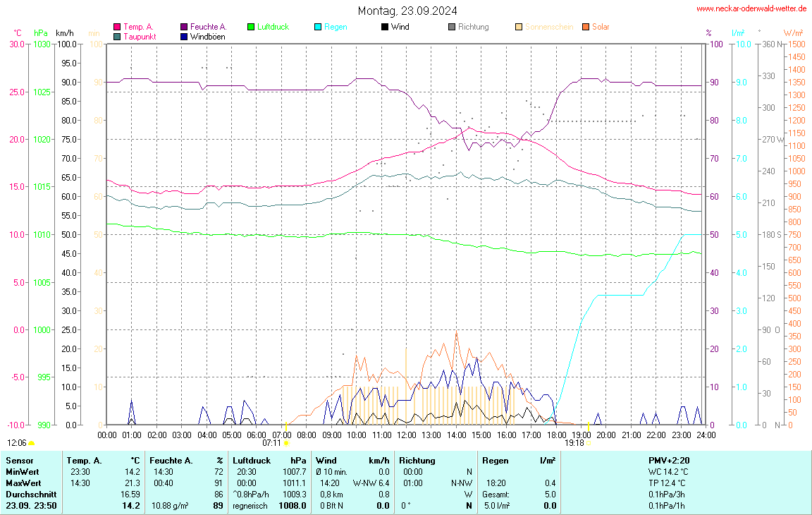Click the sunset icon next to 19:18

(x=589, y=443)
